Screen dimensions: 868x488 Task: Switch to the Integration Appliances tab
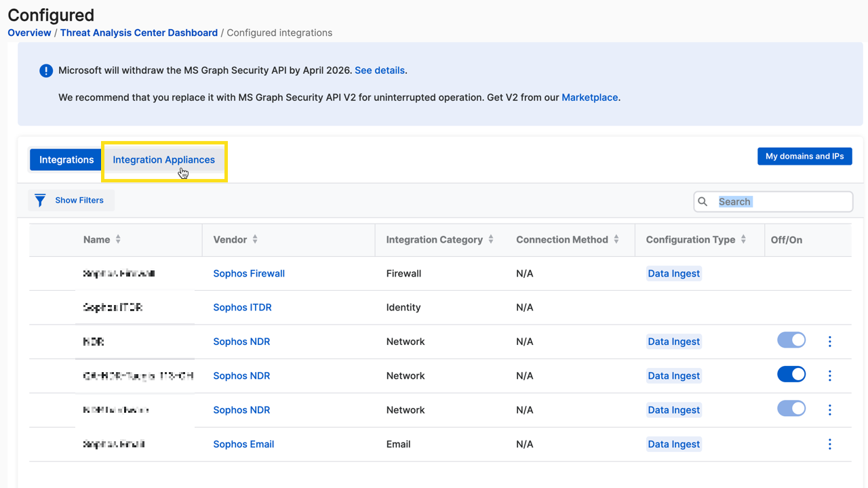pyautogui.click(x=164, y=160)
